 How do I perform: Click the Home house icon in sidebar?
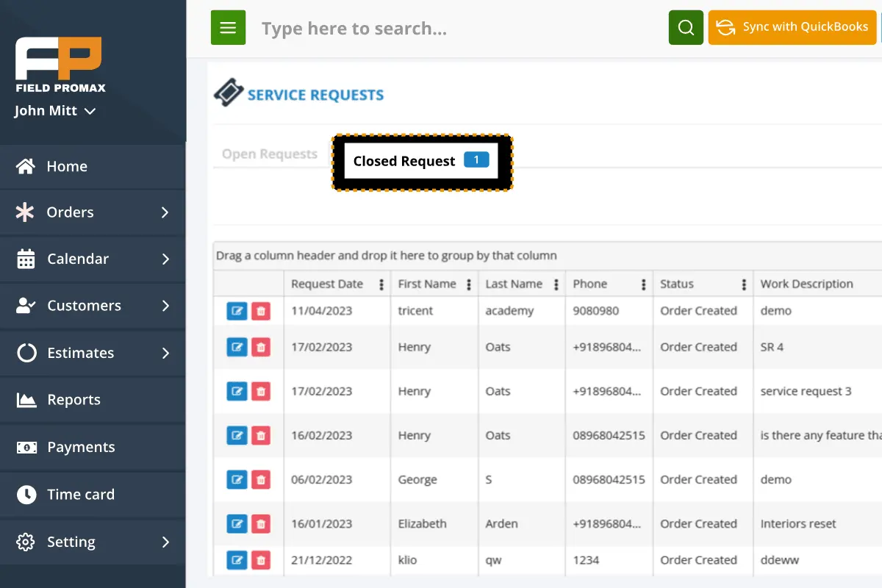26,166
